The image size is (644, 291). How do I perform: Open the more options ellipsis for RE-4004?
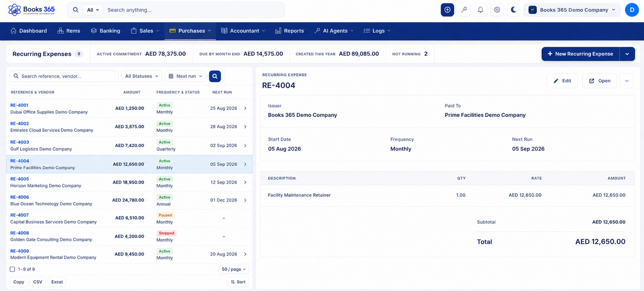[x=627, y=81]
